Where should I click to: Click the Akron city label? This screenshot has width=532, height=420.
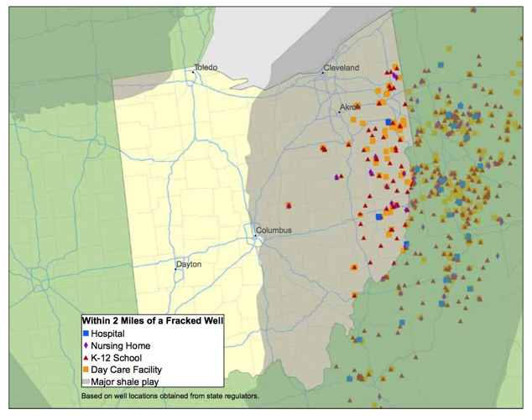pyautogui.click(x=350, y=107)
